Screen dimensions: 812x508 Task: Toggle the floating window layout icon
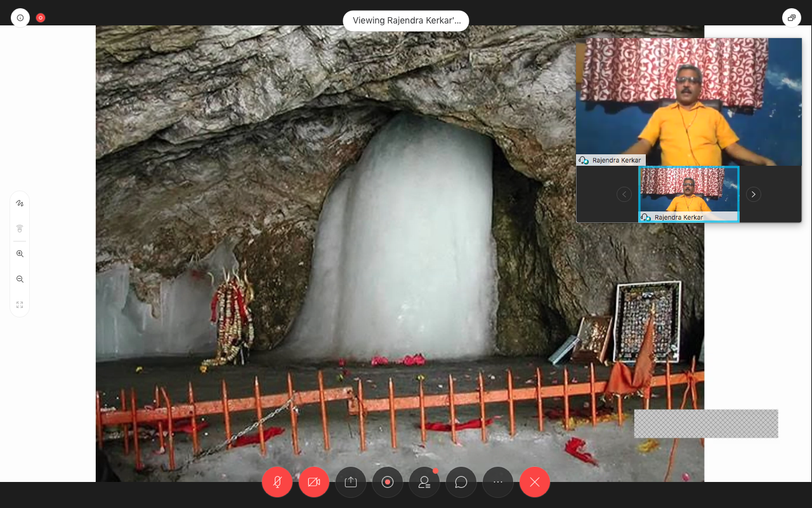pyautogui.click(x=791, y=18)
